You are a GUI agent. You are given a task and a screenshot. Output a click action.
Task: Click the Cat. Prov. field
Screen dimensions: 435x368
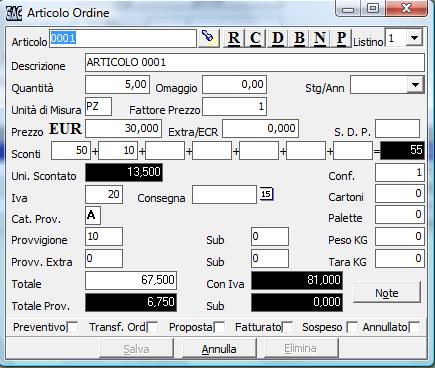[93, 215]
